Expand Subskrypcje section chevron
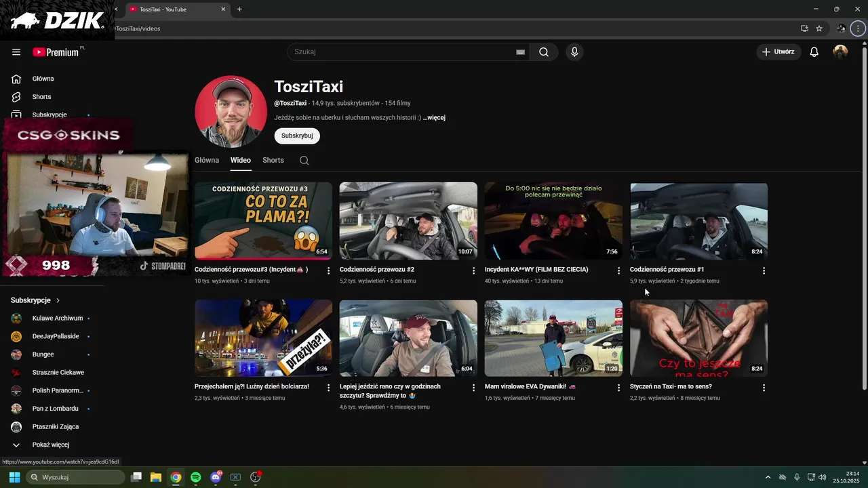This screenshot has width=868, height=488. 58,300
